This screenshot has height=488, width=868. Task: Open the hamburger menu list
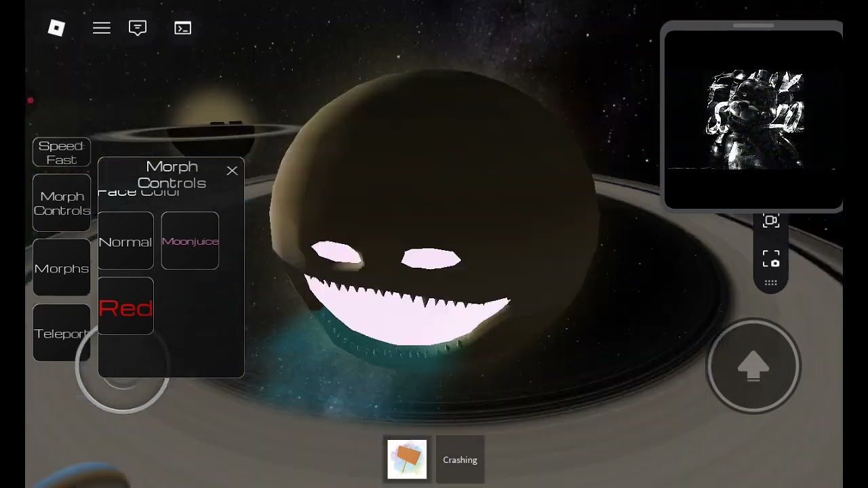point(102,28)
